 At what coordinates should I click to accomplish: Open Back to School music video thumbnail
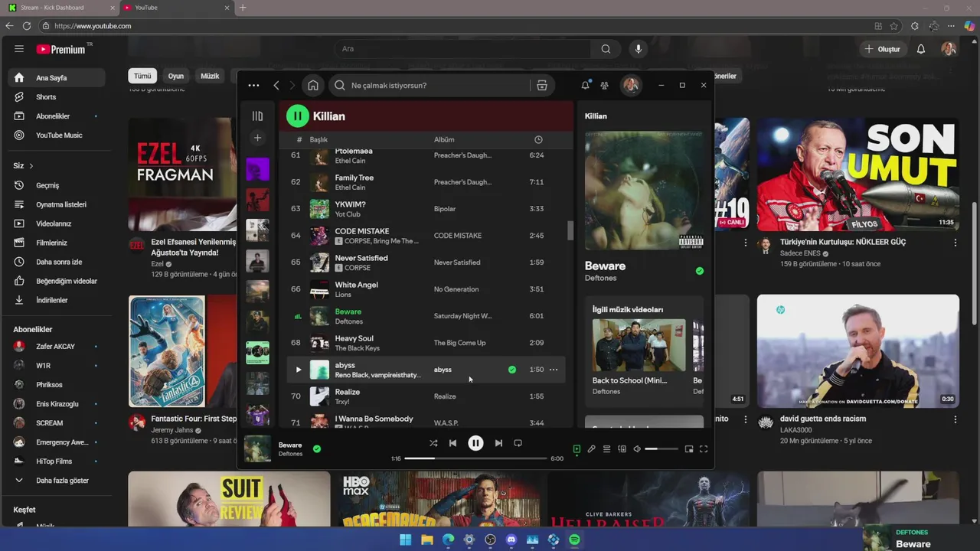coord(639,345)
